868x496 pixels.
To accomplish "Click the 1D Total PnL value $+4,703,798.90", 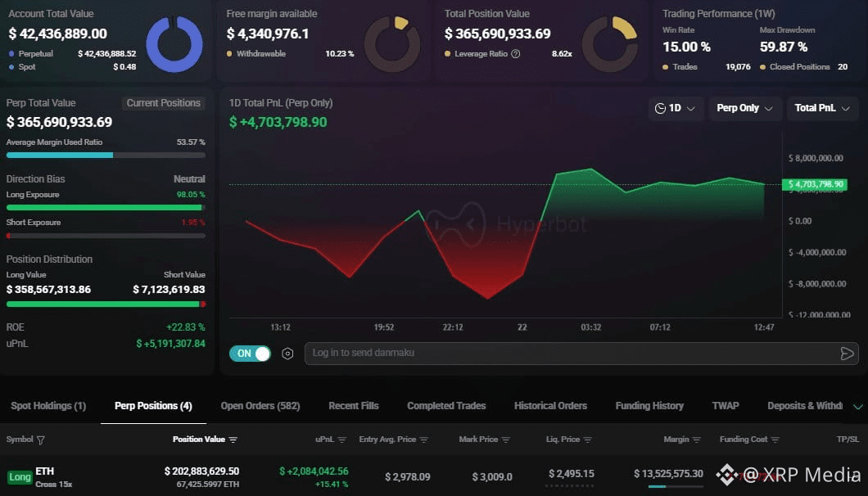I will point(278,122).
